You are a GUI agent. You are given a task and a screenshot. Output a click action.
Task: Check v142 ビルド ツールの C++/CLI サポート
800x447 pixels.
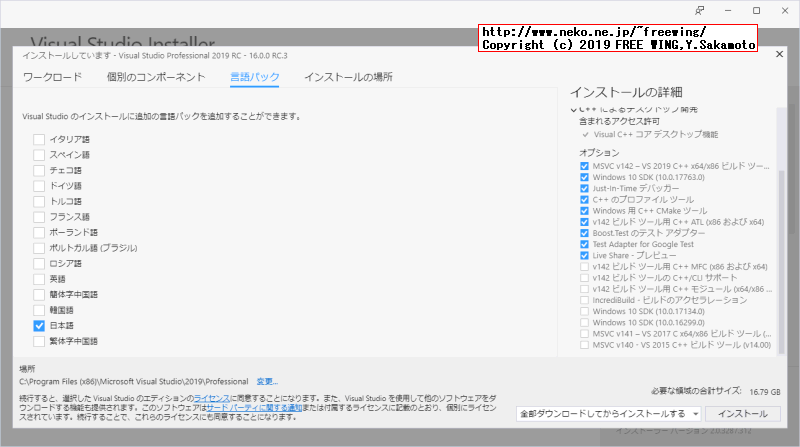click(x=584, y=278)
